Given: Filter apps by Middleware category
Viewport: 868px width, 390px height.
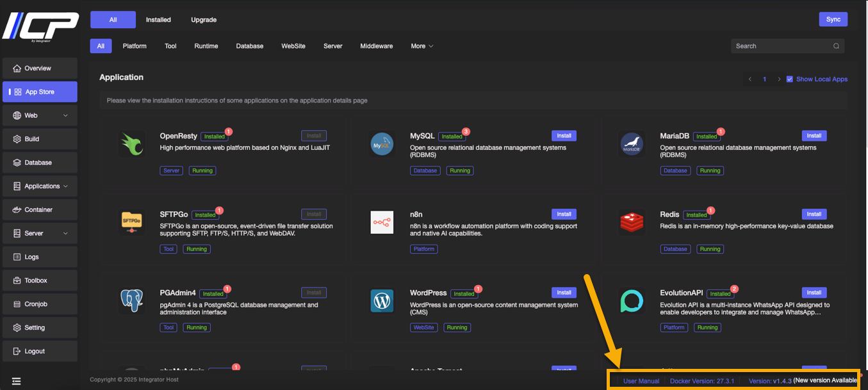Looking at the screenshot, I should pyautogui.click(x=377, y=46).
